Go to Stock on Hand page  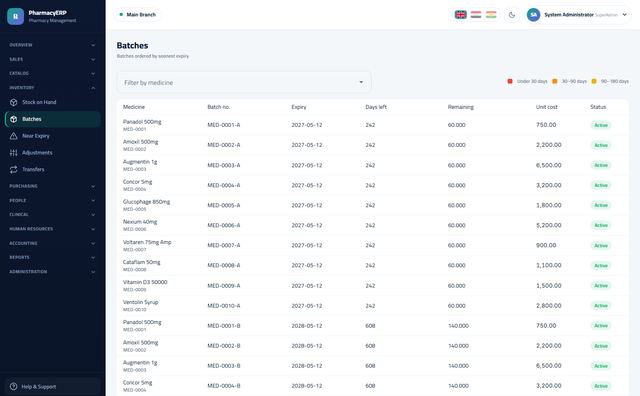click(53, 102)
